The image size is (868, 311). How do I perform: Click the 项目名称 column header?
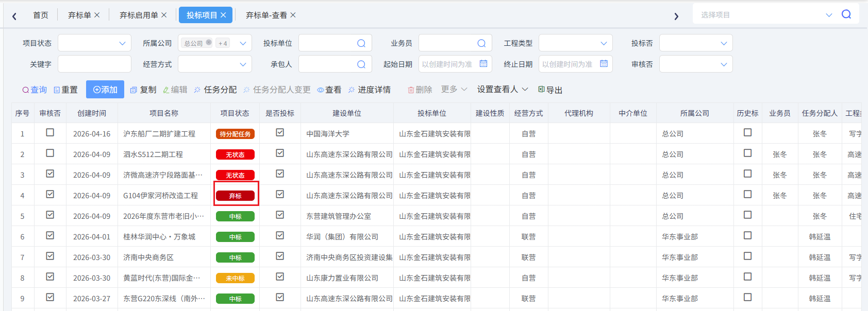pyautogui.click(x=164, y=113)
